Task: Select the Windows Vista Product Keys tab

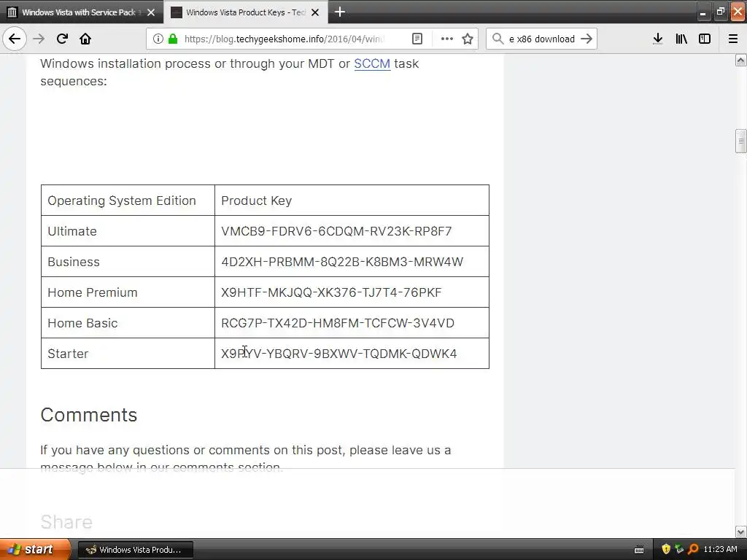Action: pos(246,12)
